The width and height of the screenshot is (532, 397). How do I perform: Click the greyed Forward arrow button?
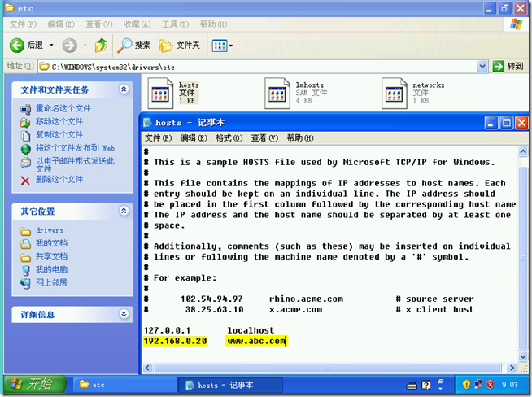(70, 45)
